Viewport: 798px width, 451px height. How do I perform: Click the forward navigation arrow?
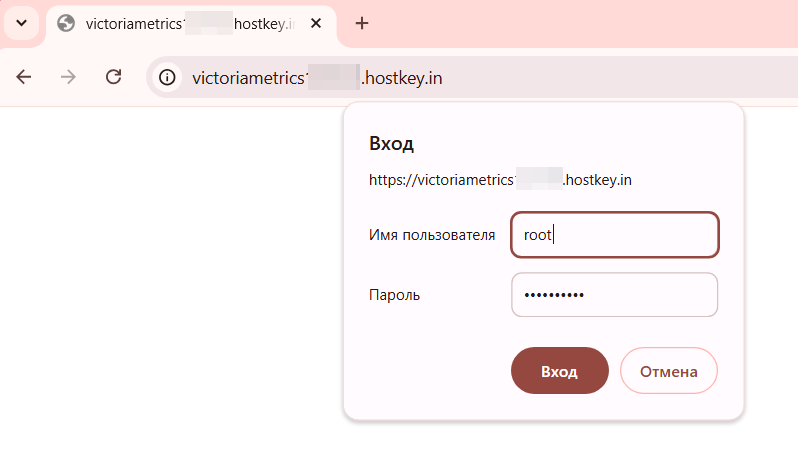click(x=68, y=77)
